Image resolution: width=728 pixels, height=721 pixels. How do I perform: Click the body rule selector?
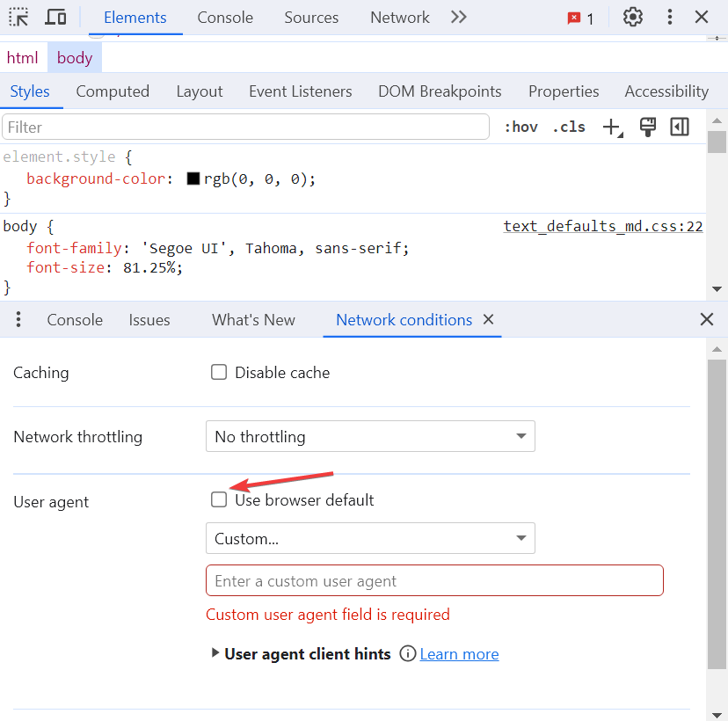(19, 226)
